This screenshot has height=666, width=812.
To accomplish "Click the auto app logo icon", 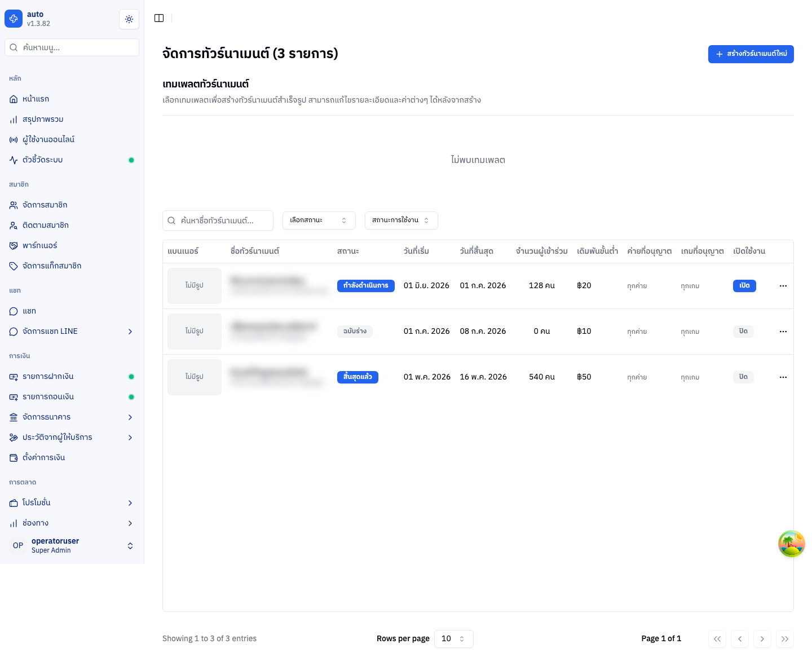I will pyautogui.click(x=14, y=19).
